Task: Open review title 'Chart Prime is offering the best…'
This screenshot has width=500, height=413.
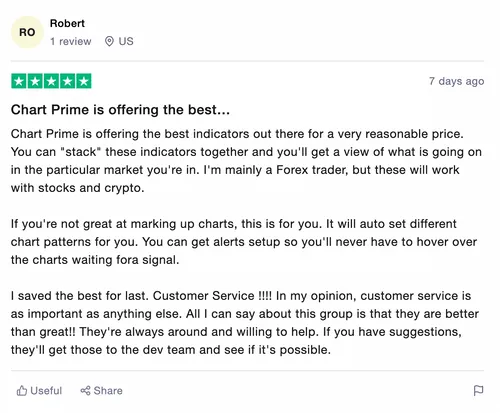Action: 120,110
